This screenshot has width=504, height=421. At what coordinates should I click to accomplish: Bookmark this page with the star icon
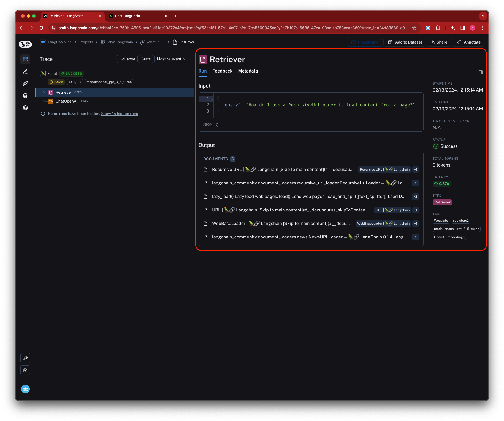pyautogui.click(x=414, y=28)
